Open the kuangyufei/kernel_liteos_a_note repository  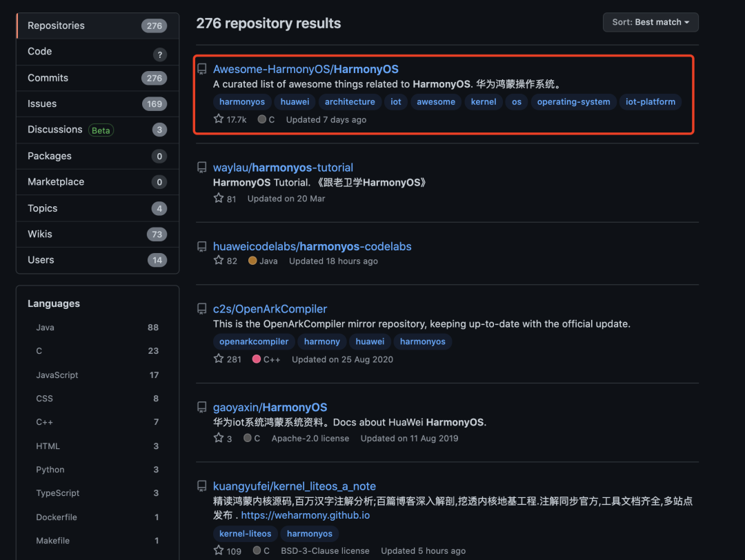294,486
